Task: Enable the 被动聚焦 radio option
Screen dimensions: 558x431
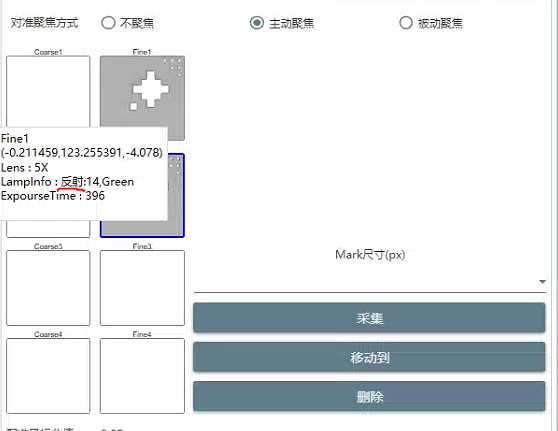Action: pos(406,23)
